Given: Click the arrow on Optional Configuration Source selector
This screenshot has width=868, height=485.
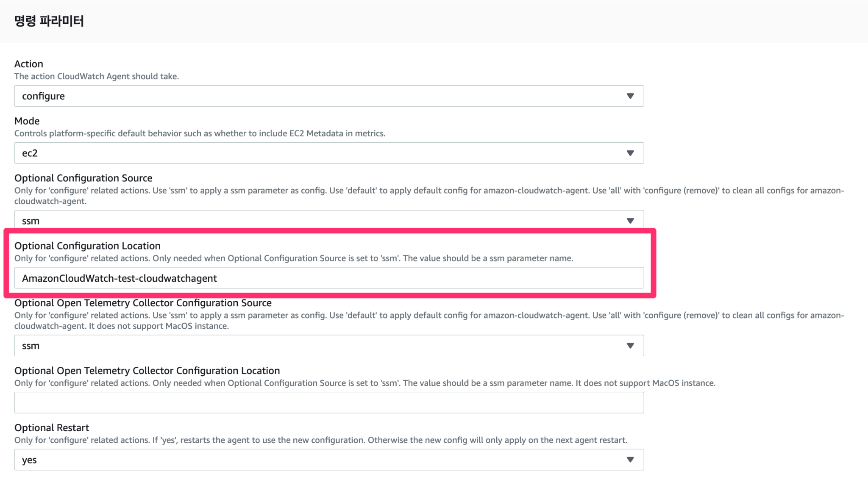Looking at the screenshot, I should [x=631, y=220].
